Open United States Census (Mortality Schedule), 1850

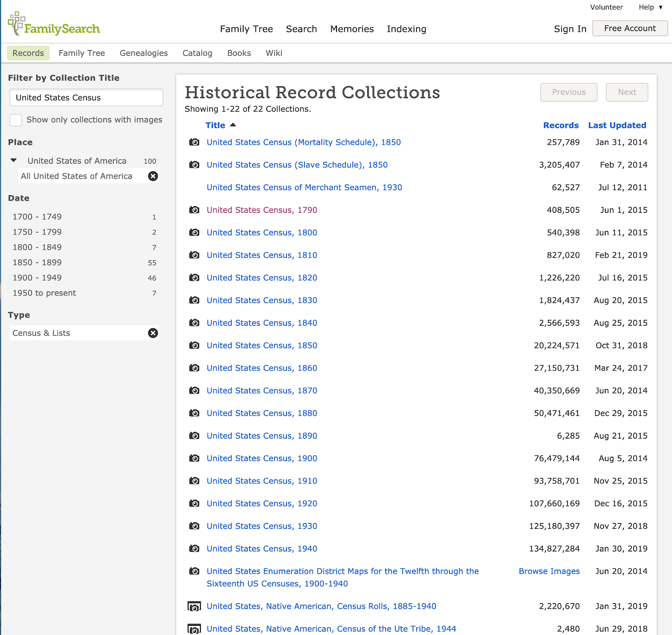304,142
